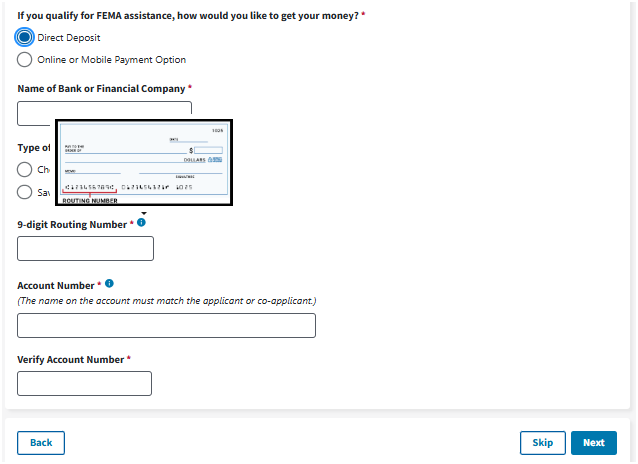Proceed with the Next button
The width and height of the screenshot is (638, 464).
tap(593, 443)
